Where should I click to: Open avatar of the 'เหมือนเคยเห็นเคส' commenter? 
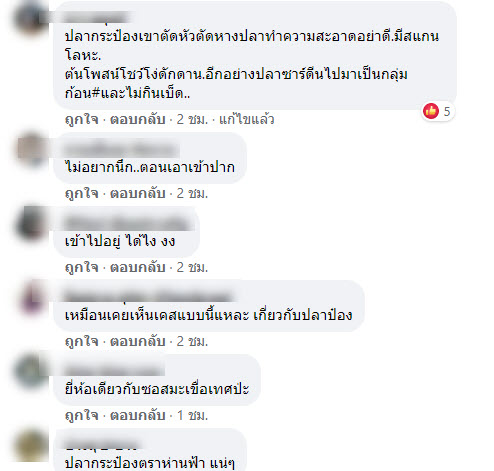point(32,296)
